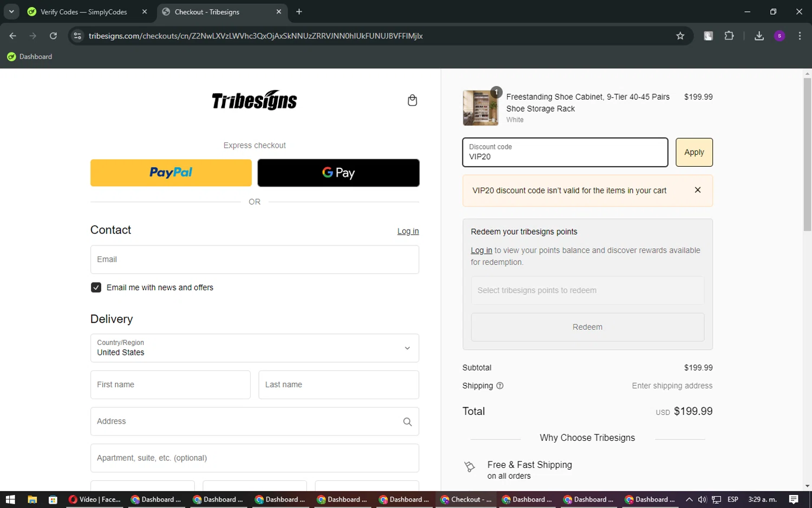Click the product title Freestanding Shoe Cabinet

pos(588,102)
